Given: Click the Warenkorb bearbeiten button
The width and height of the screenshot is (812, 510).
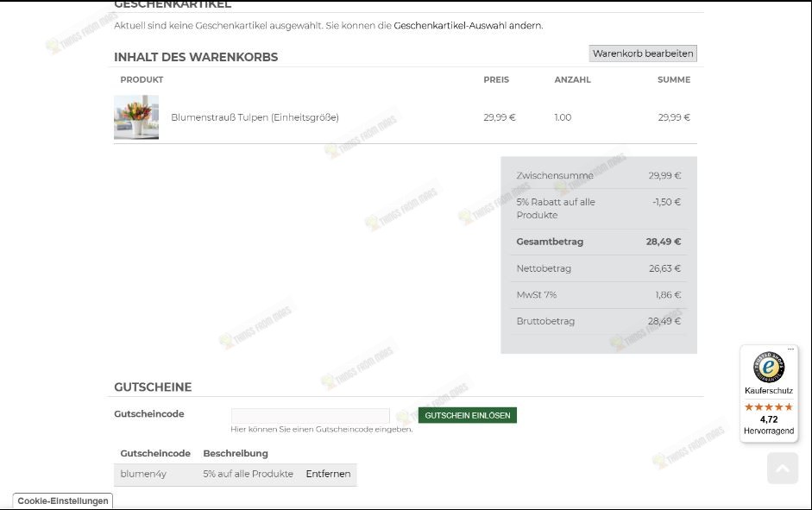Looking at the screenshot, I should 643,53.
